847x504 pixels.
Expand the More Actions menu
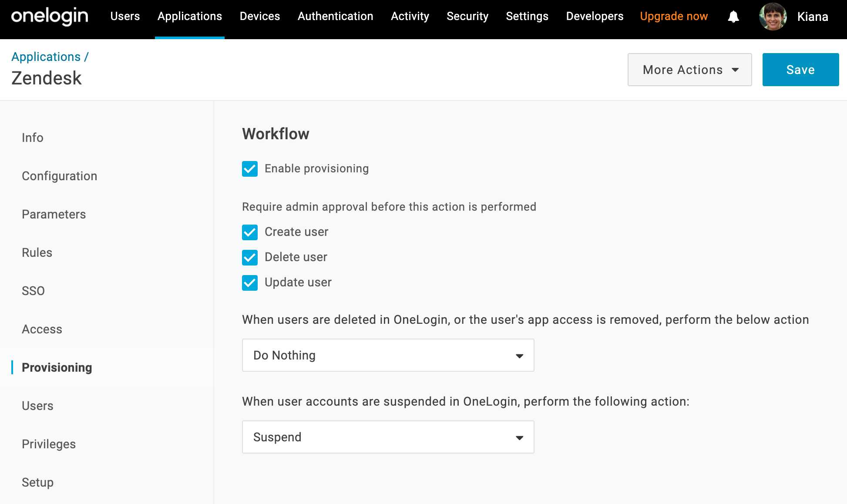(x=689, y=69)
